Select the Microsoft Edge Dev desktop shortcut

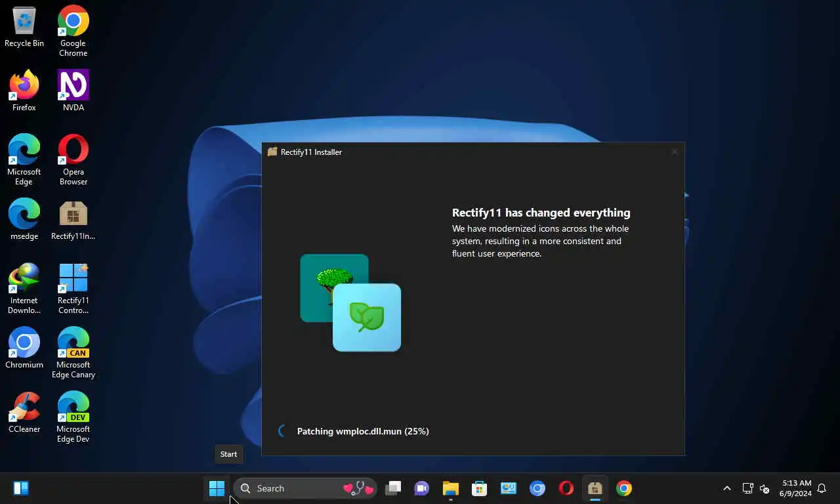[x=73, y=417]
